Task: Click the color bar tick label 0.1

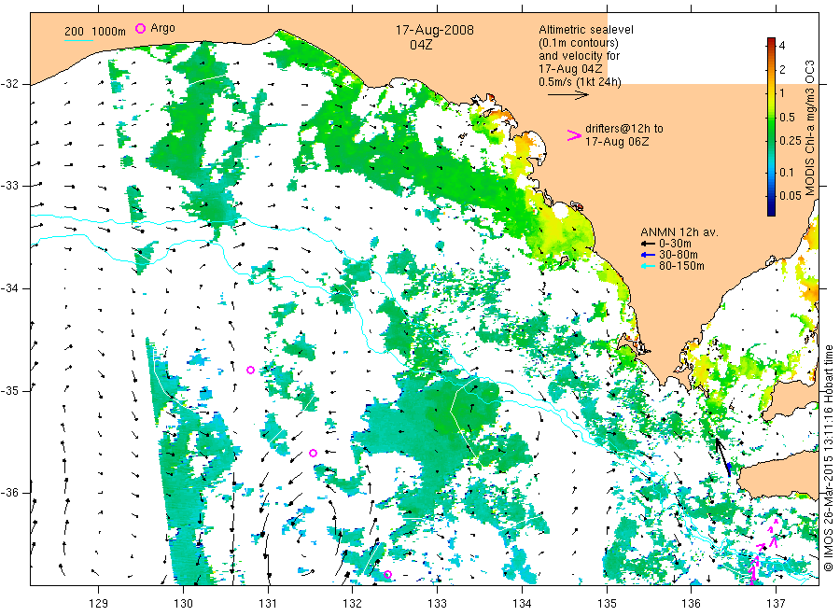Action: click(x=787, y=173)
